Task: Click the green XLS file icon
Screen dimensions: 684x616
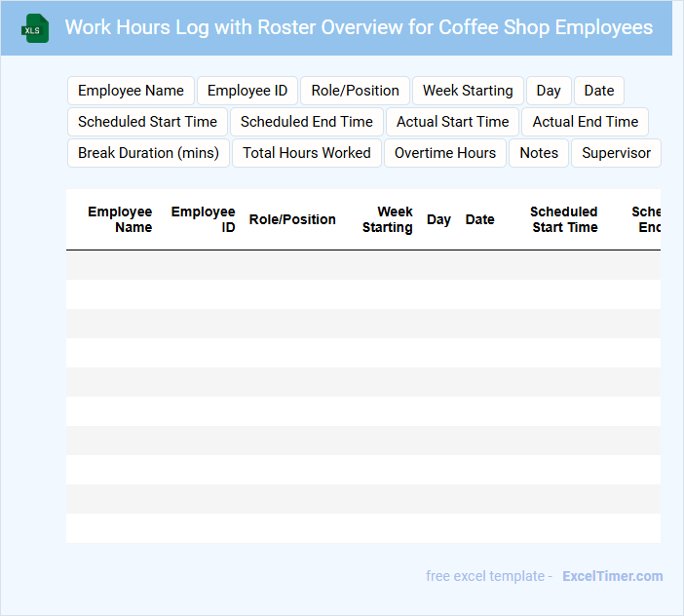Action: point(36,28)
